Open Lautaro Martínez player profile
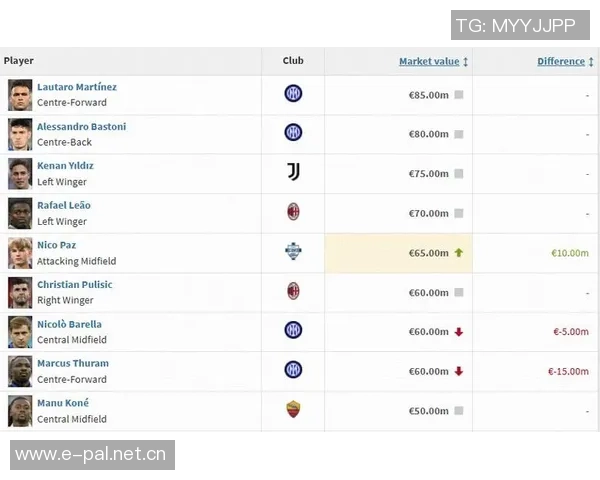The width and height of the screenshot is (600, 480). [x=77, y=87]
